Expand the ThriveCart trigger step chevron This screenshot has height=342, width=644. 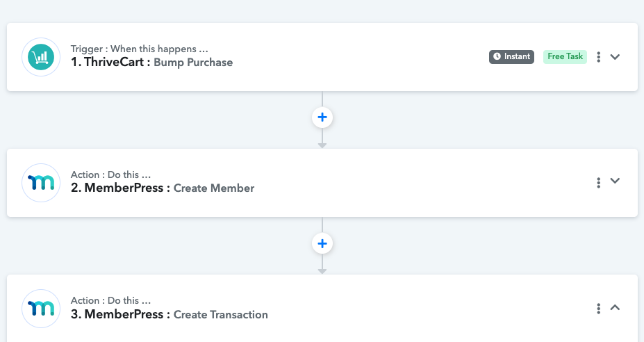point(615,57)
